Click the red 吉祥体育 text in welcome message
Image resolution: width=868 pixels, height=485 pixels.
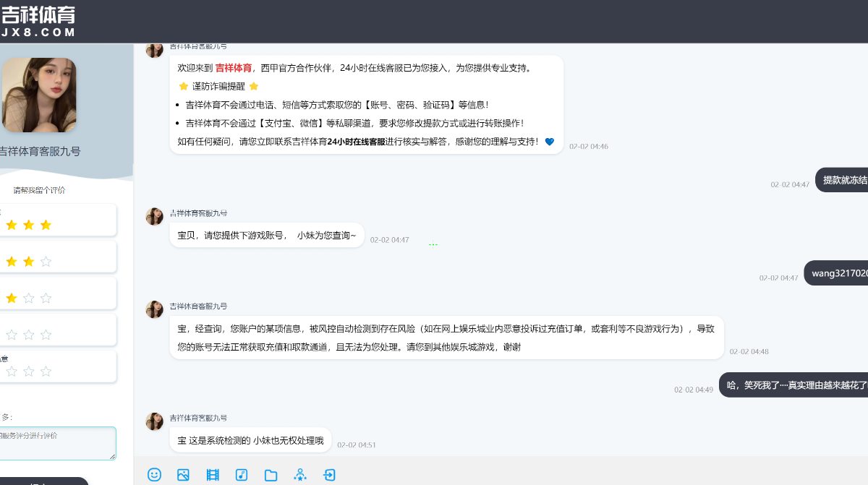tap(234, 68)
